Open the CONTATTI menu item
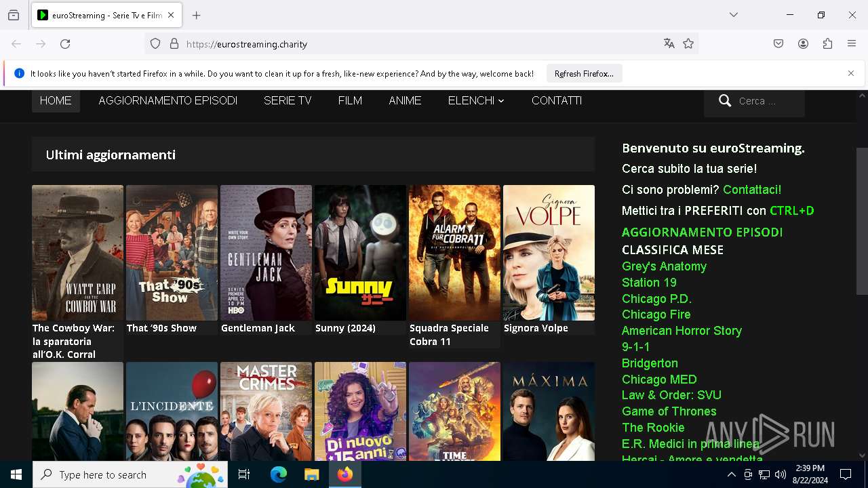The width and height of the screenshot is (868, 488). pyautogui.click(x=557, y=100)
